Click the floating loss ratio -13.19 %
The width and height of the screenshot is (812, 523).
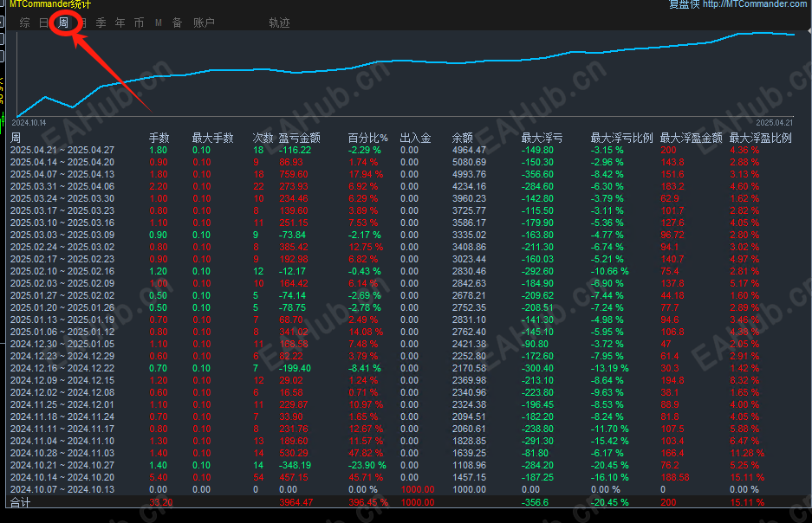[x=609, y=368]
